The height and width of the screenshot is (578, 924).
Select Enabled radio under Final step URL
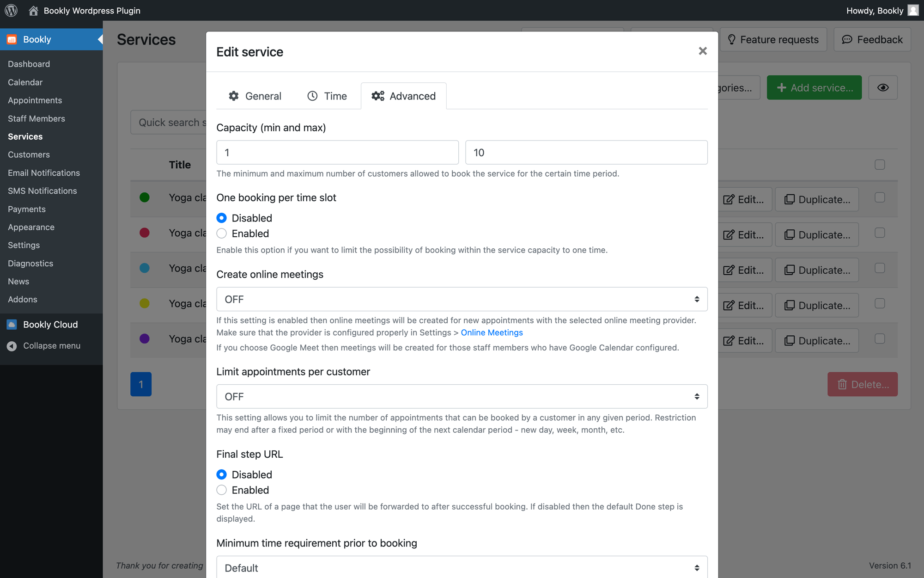tap(222, 490)
